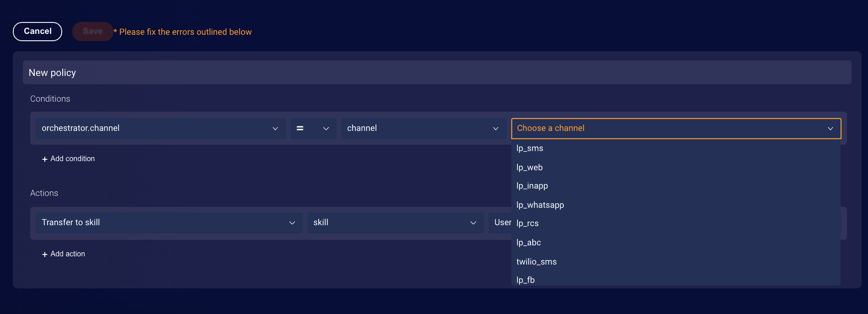Click chevron arrow of Transfer to skill

292,223
